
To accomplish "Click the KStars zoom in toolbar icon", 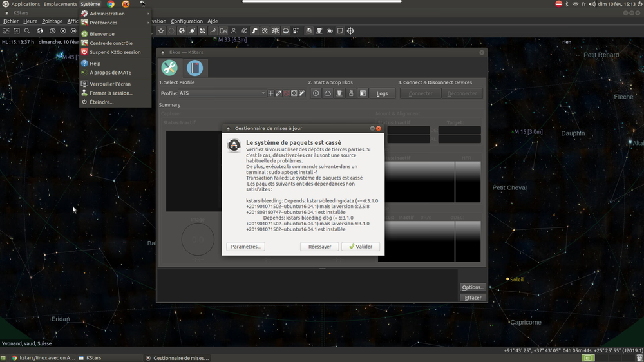I will pos(6,31).
